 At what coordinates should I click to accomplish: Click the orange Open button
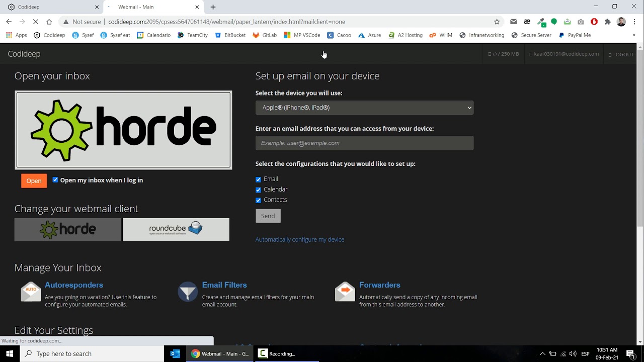tap(34, 181)
